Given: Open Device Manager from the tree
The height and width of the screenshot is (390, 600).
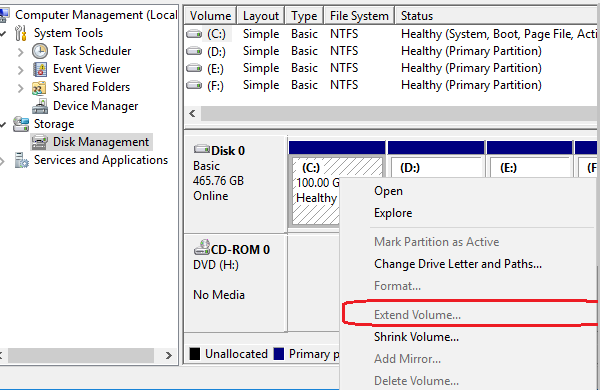Looking at the screenshot, I should [96, 106].
